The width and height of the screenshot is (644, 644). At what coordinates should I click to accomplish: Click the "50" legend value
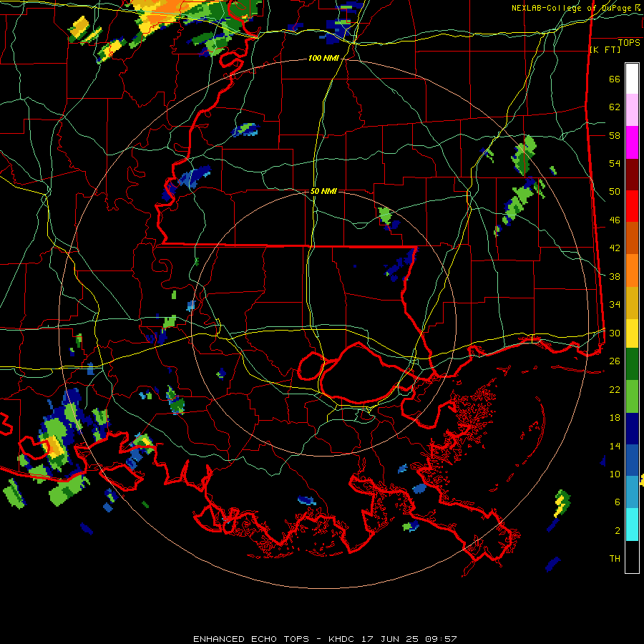pos(615,192)
